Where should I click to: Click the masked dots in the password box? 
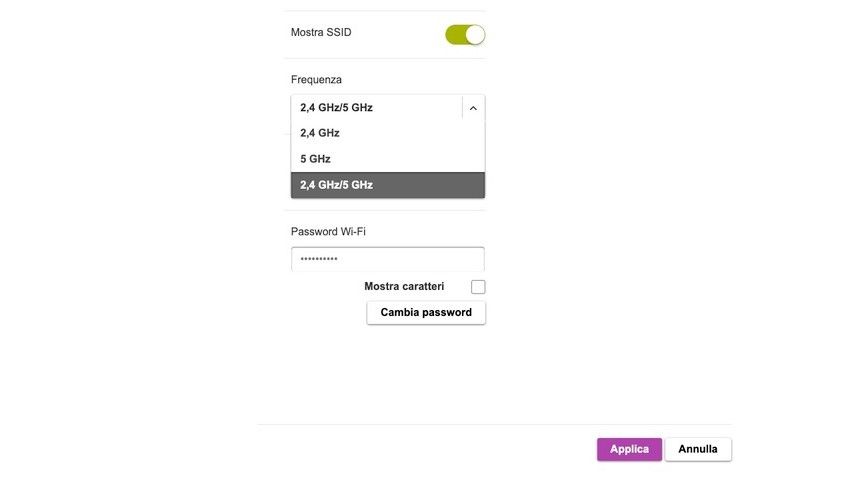(x=319, y=260)
